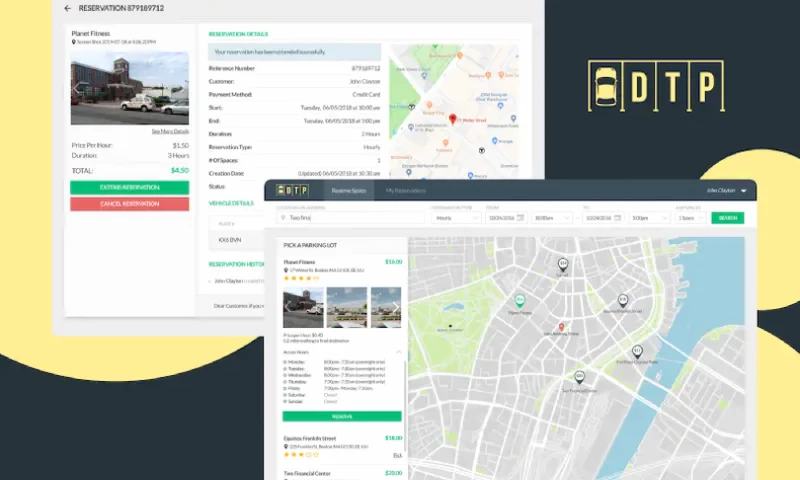Select the green Planet Fitness map marker
Image resolution: width=800 pixels, height=480 pixels.
(x=519, y=301)
